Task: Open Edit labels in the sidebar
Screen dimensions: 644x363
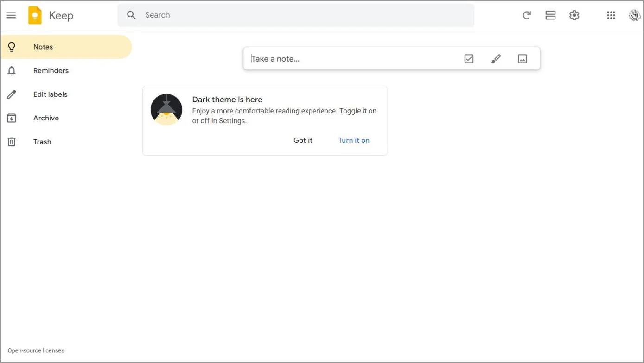Action: pos(66,94)
